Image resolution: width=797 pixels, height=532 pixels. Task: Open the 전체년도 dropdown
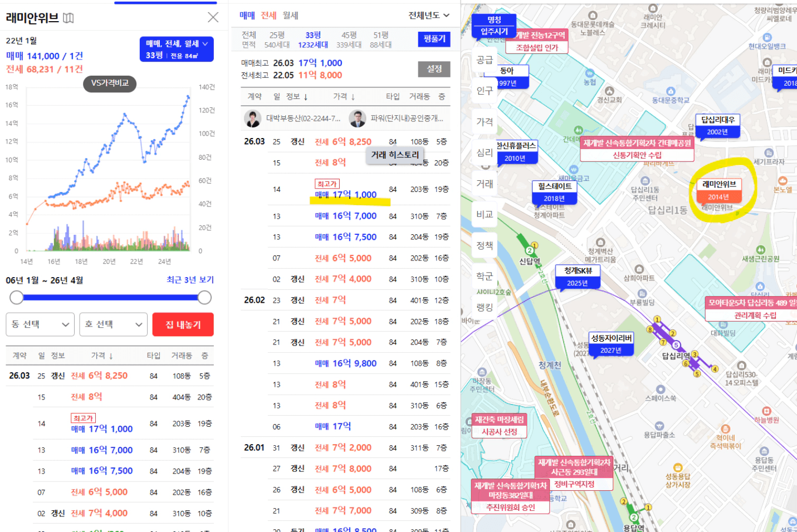429,16
